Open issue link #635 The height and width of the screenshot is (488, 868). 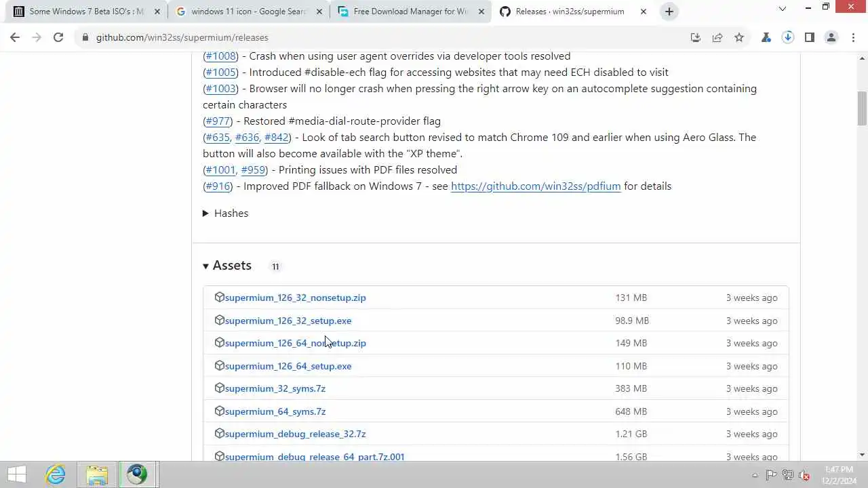coord(218,138)
